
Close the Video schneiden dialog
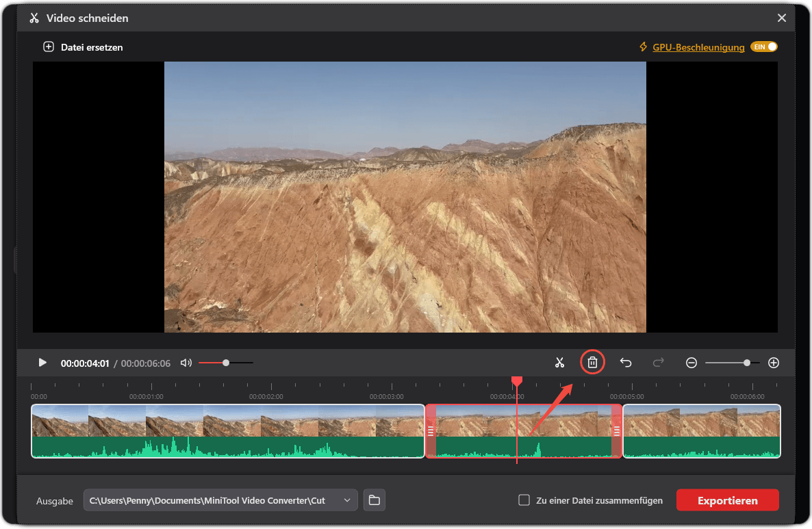tap(781, 18)
